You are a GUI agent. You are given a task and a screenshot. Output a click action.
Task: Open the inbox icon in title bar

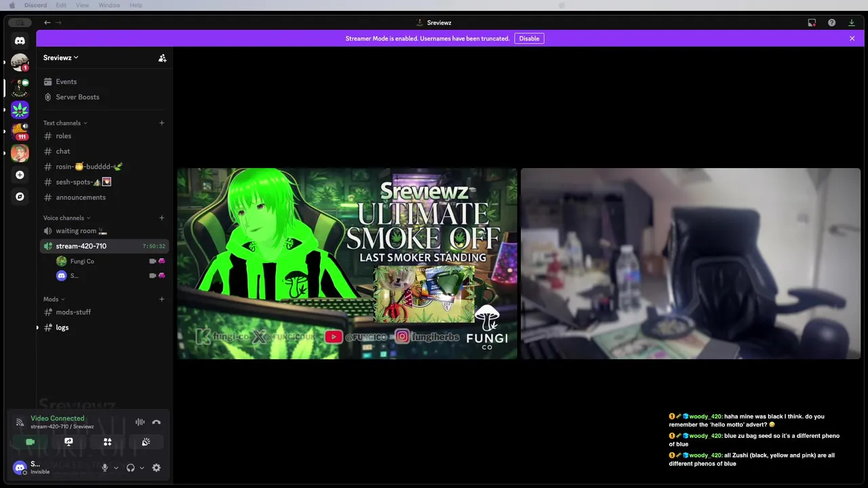[812, 22]
